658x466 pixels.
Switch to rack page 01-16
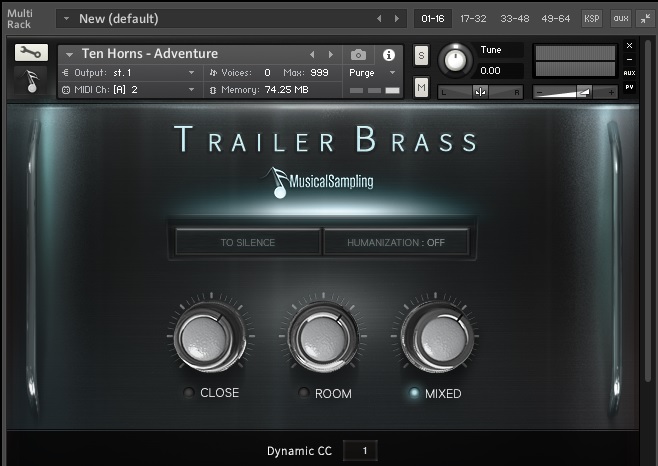[433, 18]
